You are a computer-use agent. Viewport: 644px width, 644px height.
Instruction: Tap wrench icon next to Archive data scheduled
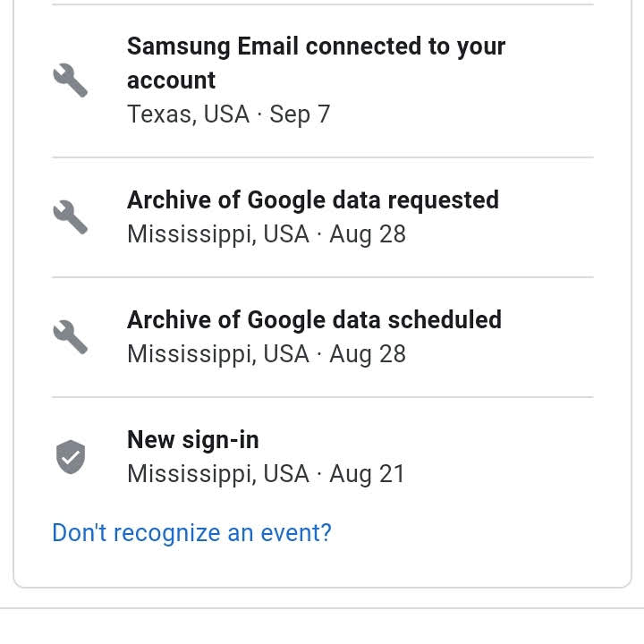(71, 337)
